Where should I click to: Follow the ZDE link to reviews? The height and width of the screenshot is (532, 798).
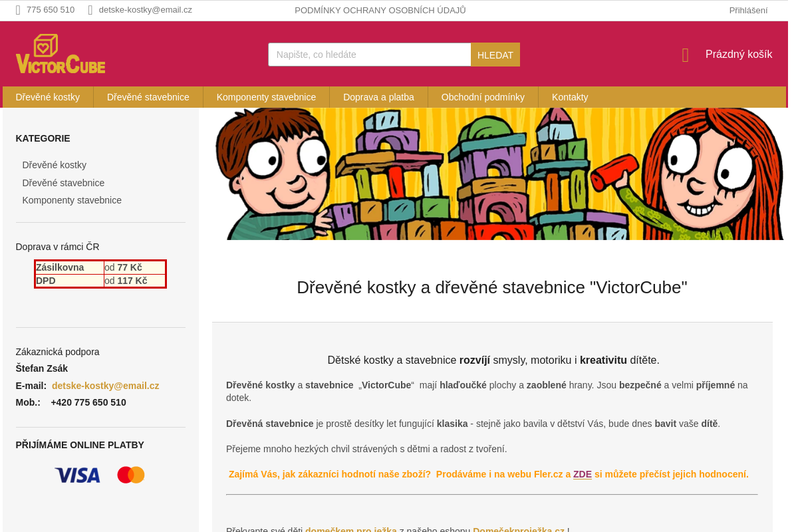(582, 474)
